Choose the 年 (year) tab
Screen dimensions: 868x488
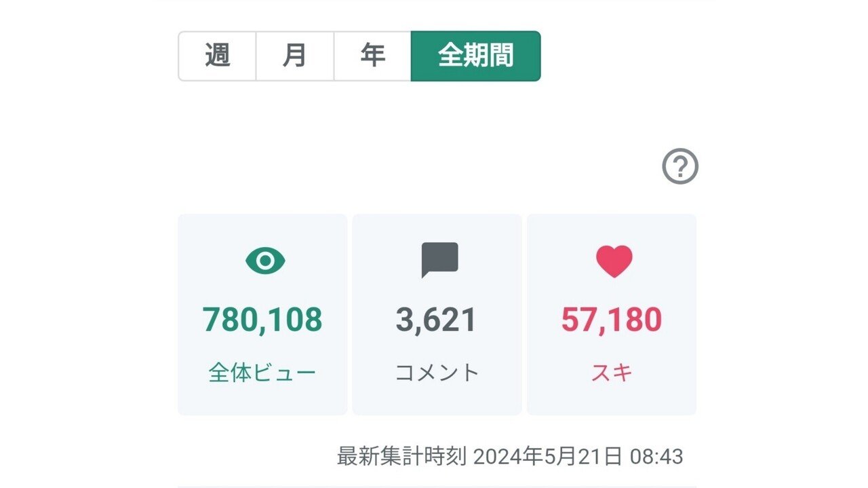pos(372,56)
